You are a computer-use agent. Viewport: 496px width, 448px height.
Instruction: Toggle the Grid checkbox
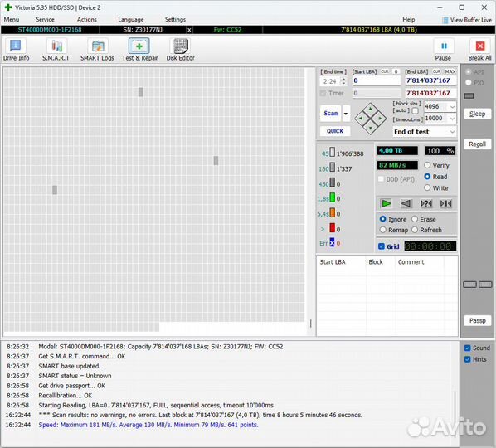pyautogui.click(x=382, y=246)
